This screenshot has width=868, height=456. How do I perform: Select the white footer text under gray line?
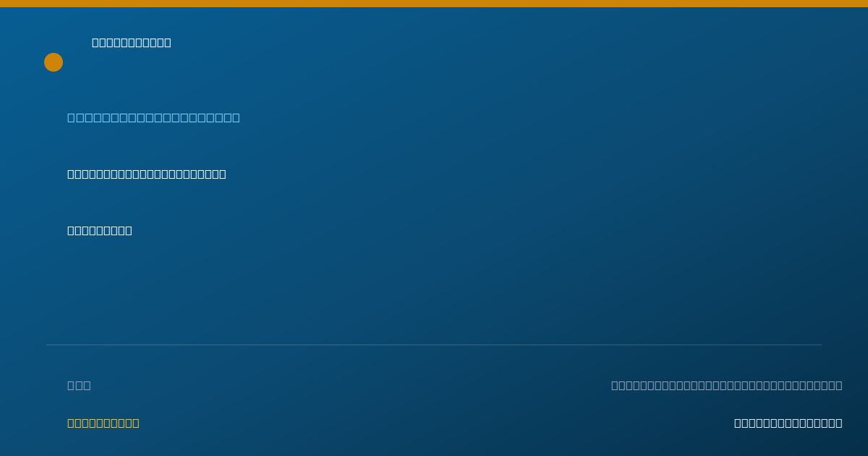[x=788, y=423]
